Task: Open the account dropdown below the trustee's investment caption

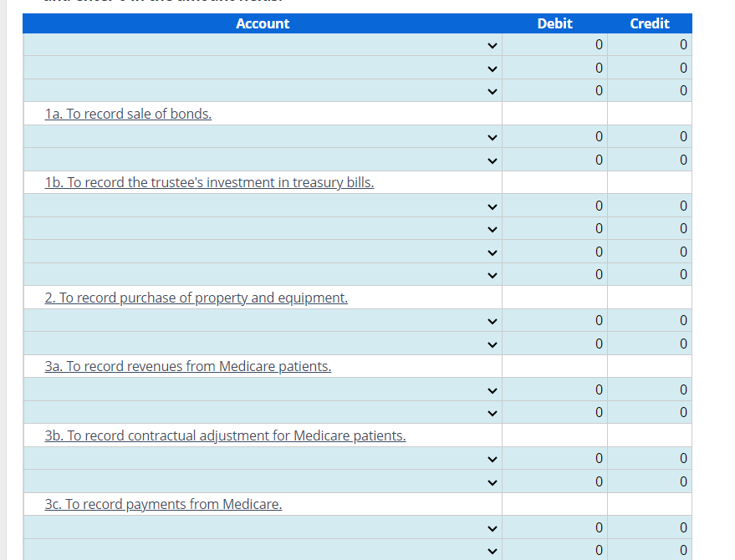Action: (493, 206)
